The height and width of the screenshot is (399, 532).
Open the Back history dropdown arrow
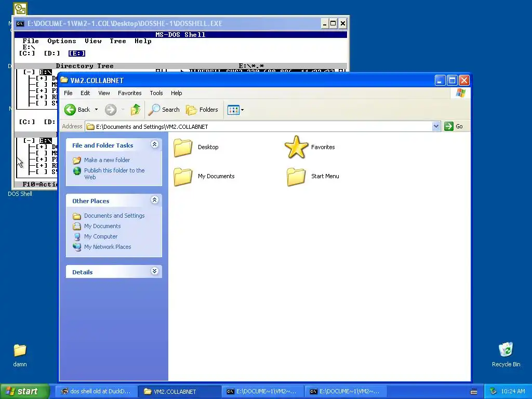coord(96,110)
